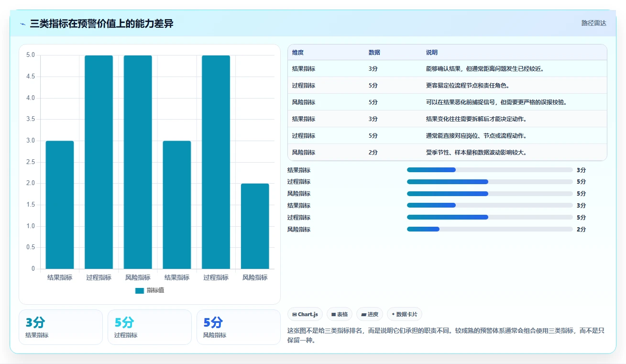Click the 1.5 y-axis label
The image size is (626, 364).
[x=31, y=205]
